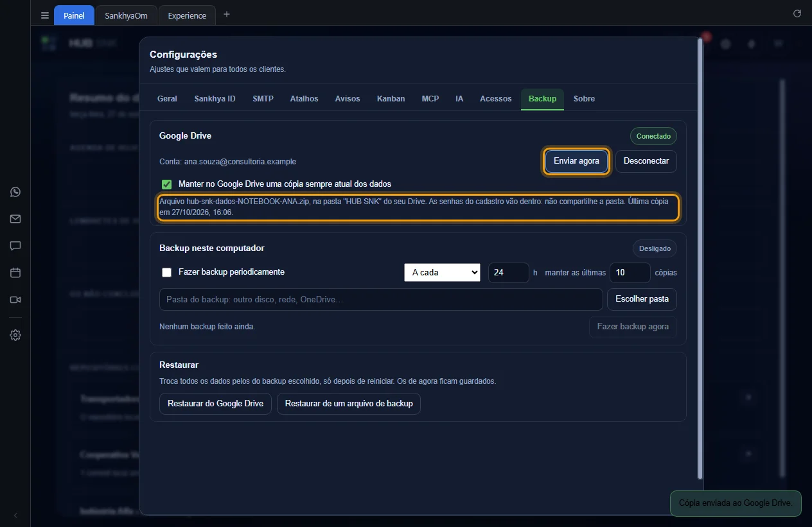This screenshot has width=812, height=527.
Task: Select the Backup settings tab
Action: [542, 99]
